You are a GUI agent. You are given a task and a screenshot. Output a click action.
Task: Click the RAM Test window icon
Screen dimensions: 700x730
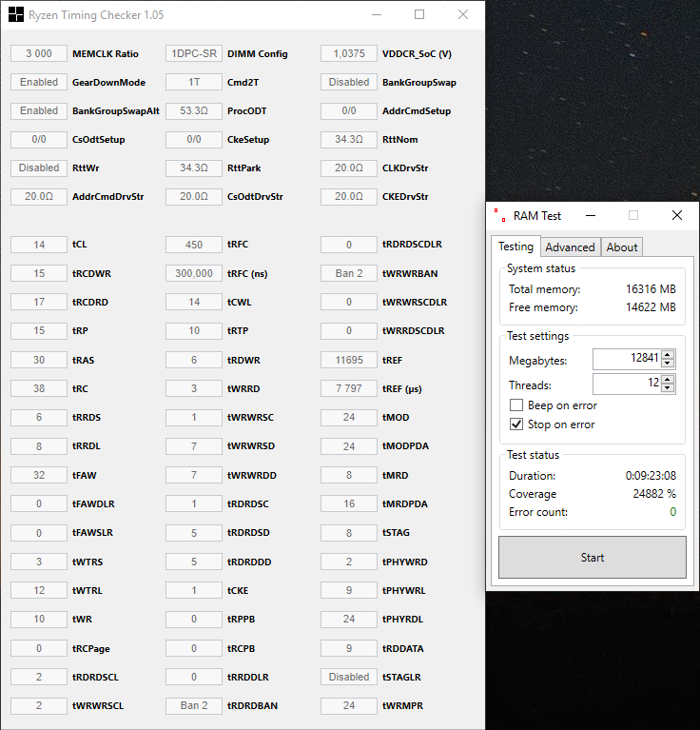click(500, 215)
